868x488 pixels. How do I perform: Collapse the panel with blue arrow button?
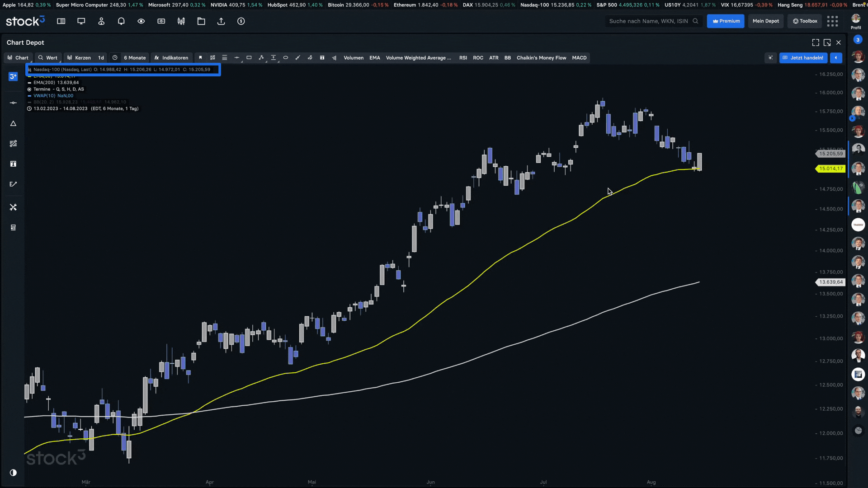click(836, 58)
